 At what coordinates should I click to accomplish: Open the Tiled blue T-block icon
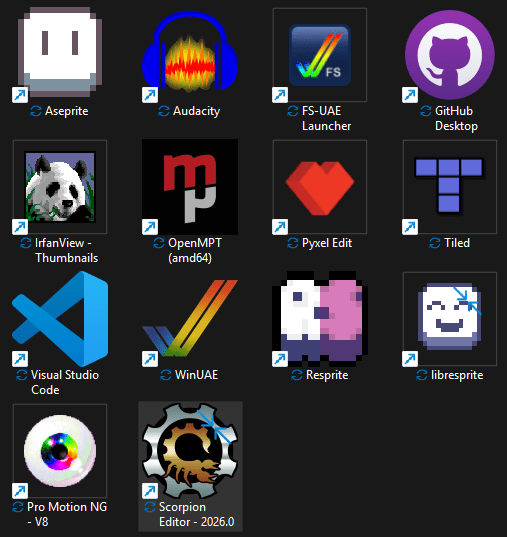(x=449, y=186)
